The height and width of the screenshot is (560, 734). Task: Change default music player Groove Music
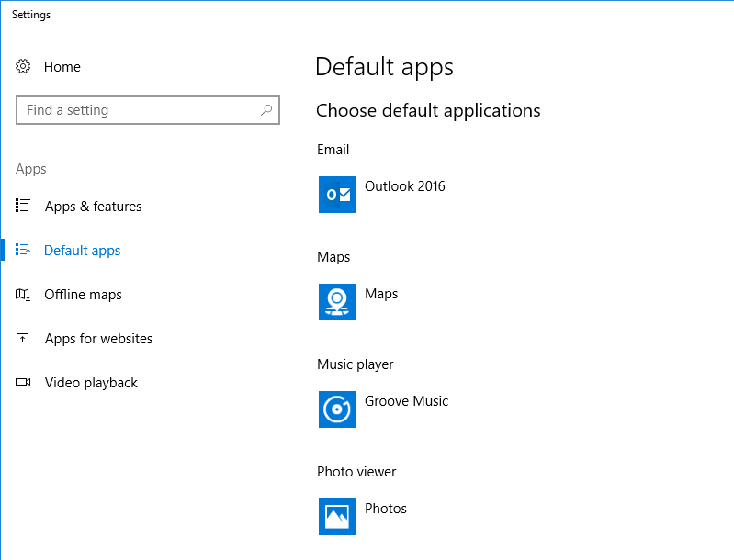(x=406, y=401)
